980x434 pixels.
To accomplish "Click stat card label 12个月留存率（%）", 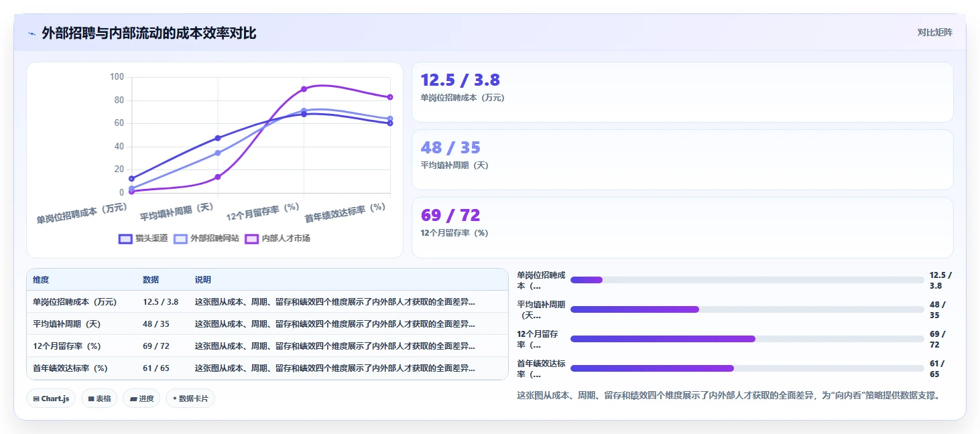I will click(x=454, y=233).
